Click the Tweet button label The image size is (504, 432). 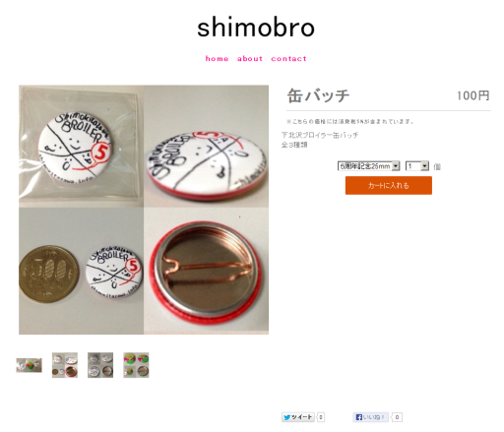301,417
